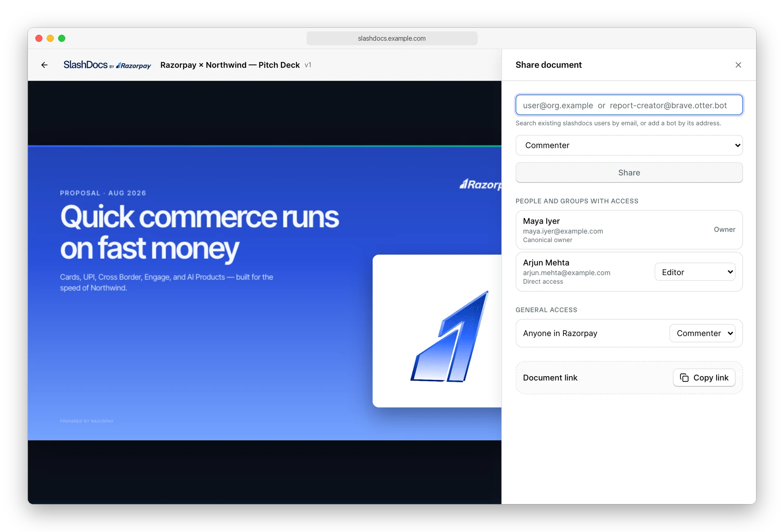Viewport: 784px width, 532px height.
Task: Click the Owner role label
Action: (x=724, y=229)
